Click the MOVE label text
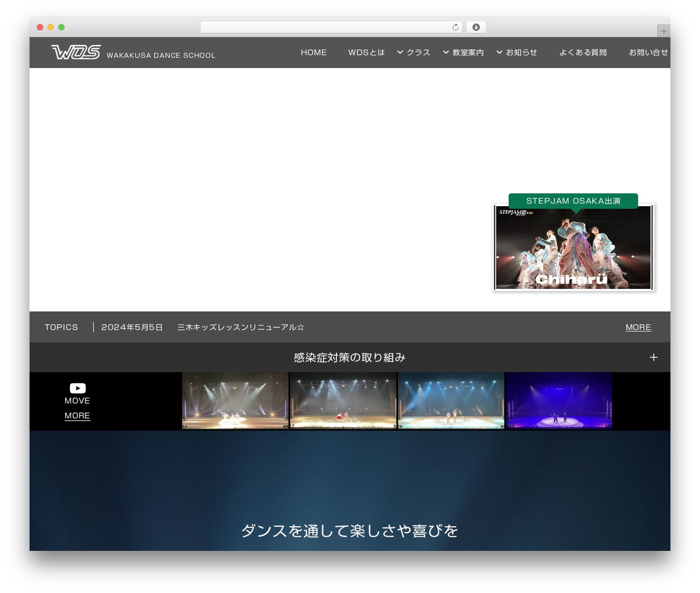Screen dimensions: 700x593 pyautogui.click(x=77, y=401)
